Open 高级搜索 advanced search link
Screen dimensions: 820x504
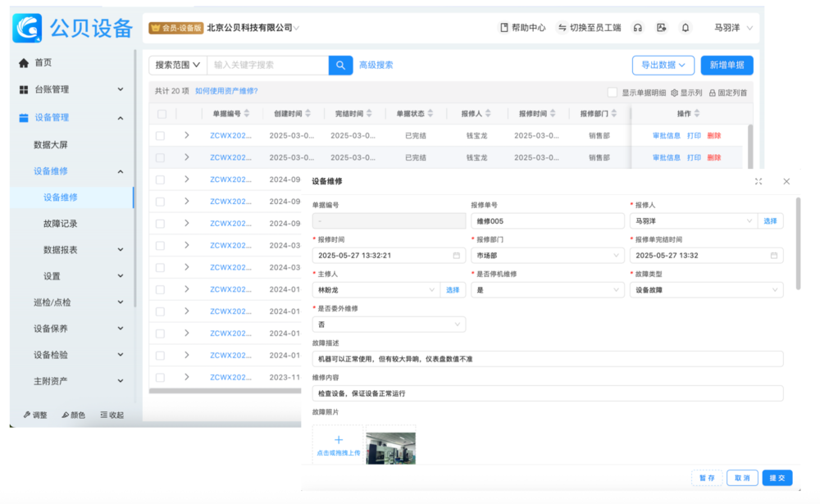pyautogui.click(x=375, y=65)
